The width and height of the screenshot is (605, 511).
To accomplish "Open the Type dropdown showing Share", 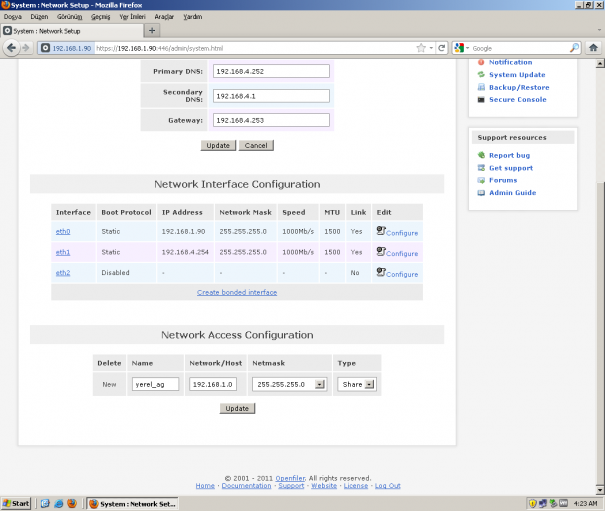I will (x=370, y=384).
